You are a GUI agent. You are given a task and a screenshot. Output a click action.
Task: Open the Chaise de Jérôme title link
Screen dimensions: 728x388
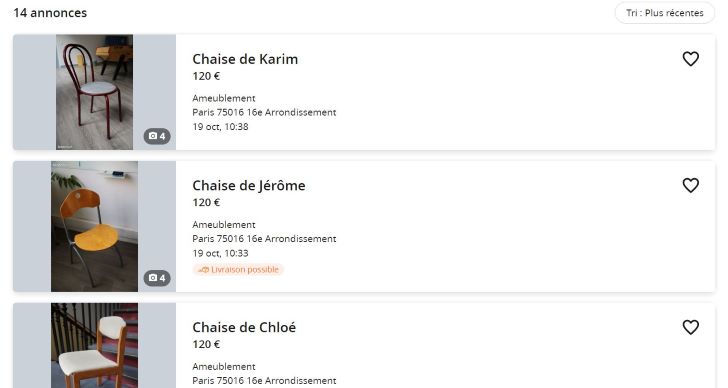point(249,185)
